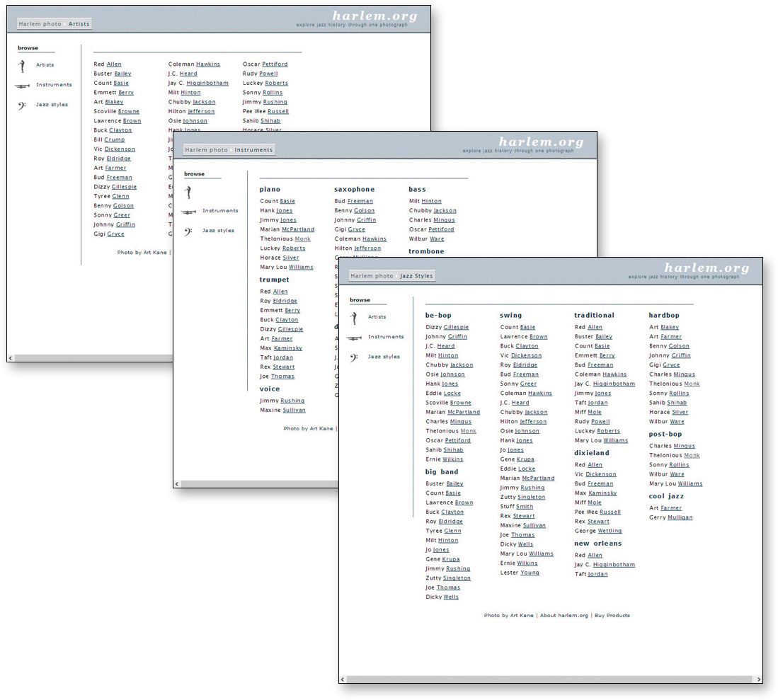Viewport: 778px width, 700px height.
Task: Select the musician silhouette icon in the Instruments window
Action: pos(188,192)
